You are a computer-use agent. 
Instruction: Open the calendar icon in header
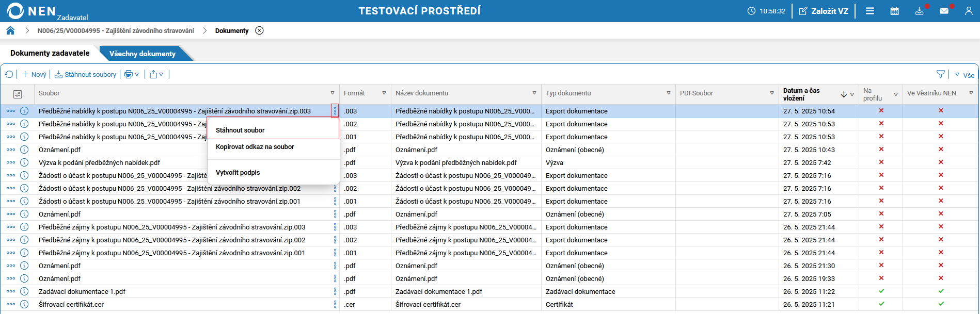895,11
